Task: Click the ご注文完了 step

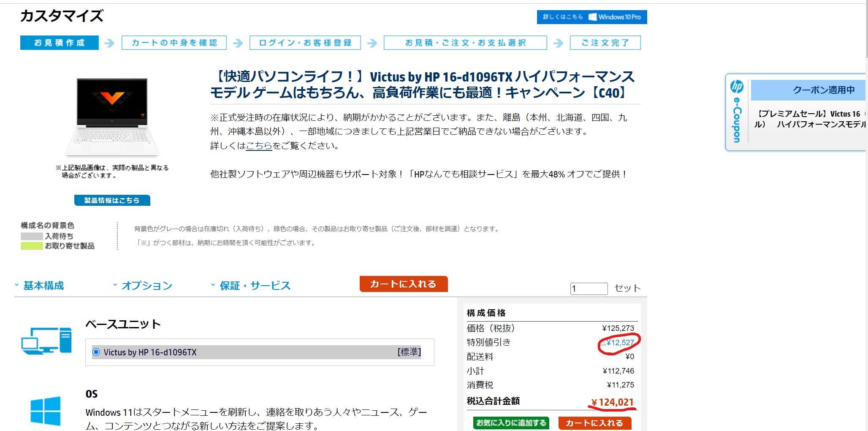Action: coord(605,43)
